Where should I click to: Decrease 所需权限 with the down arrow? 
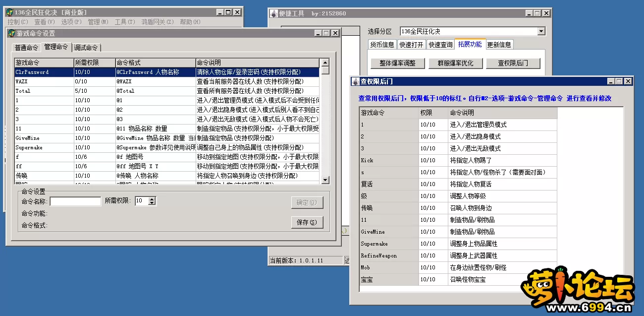point(152,203)
